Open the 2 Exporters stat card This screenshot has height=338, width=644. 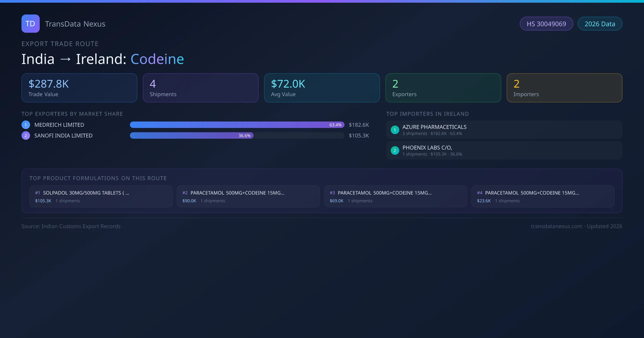click(443, 88)
